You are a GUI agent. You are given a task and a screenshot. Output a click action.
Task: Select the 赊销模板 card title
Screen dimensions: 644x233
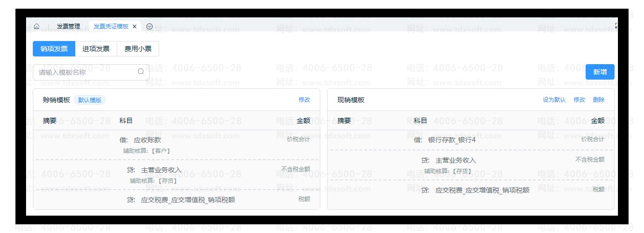point(56,100)
